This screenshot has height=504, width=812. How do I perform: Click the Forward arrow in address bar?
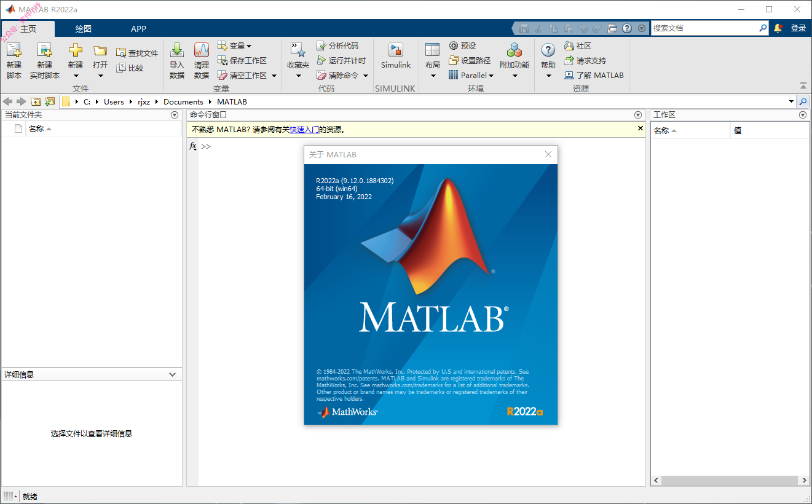coord(22,101)
